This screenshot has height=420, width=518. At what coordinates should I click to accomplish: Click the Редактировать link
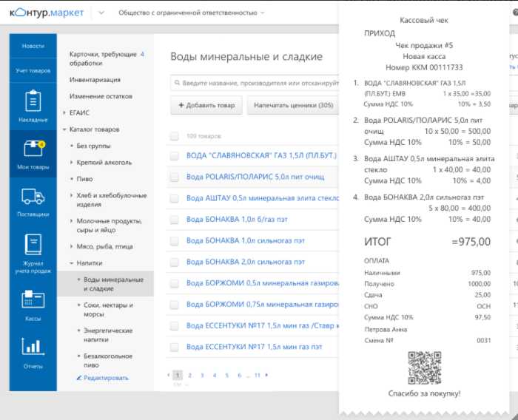click(x=106, y=378)
